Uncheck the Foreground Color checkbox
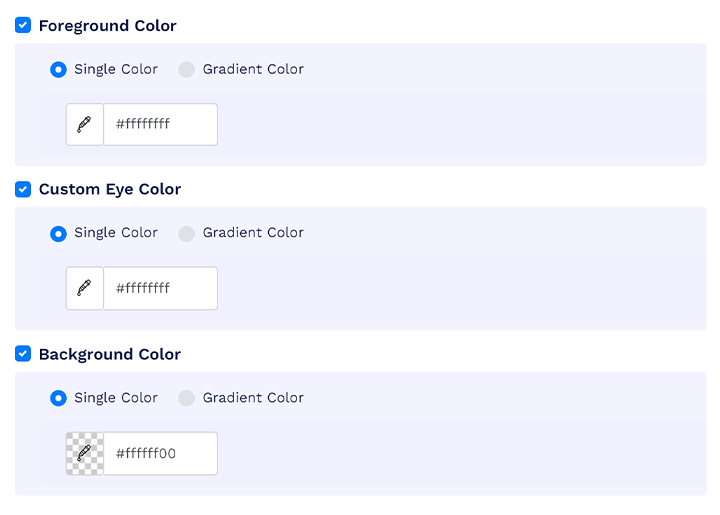The height and width of the screenshot is (515, 720). point(23,25)
